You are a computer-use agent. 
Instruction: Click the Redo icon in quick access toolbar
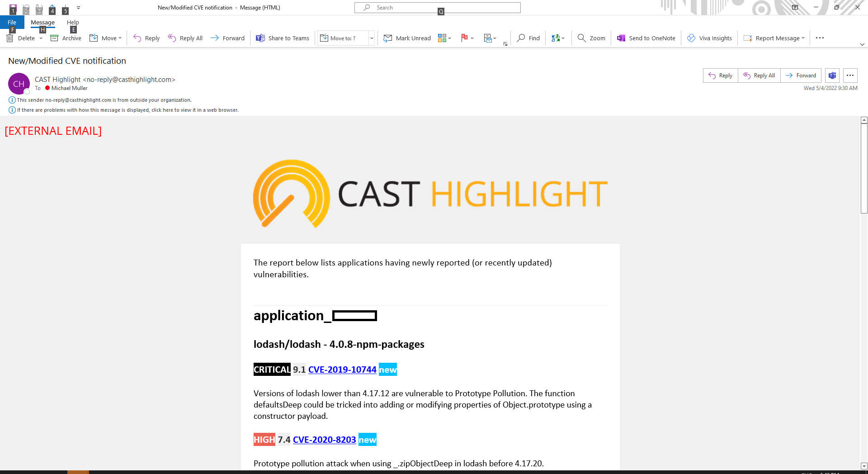coord(39,8)
